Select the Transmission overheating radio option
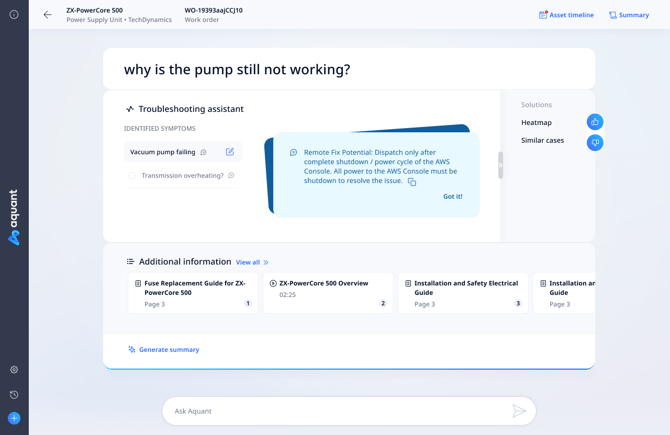 coord(132,176)
